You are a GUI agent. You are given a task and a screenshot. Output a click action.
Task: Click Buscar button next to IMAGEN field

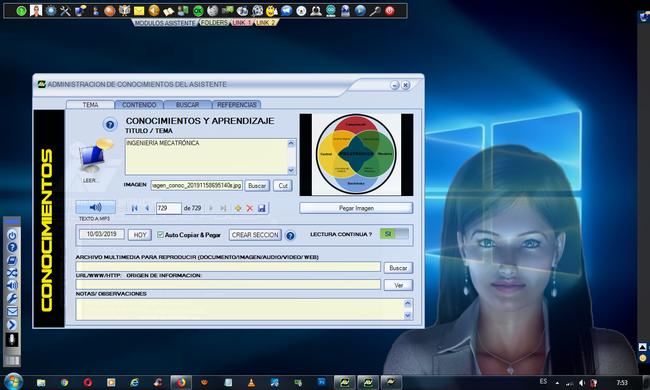click(257, 186)
